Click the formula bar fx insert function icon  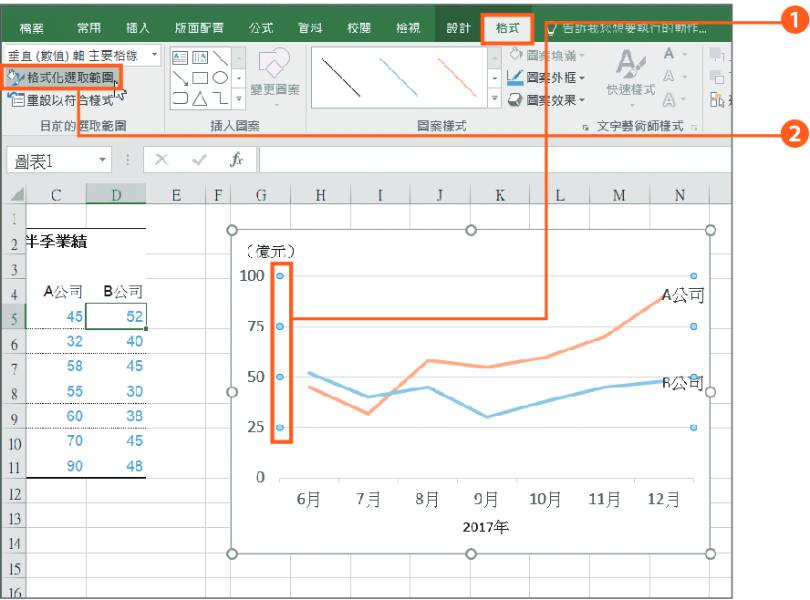237,160
